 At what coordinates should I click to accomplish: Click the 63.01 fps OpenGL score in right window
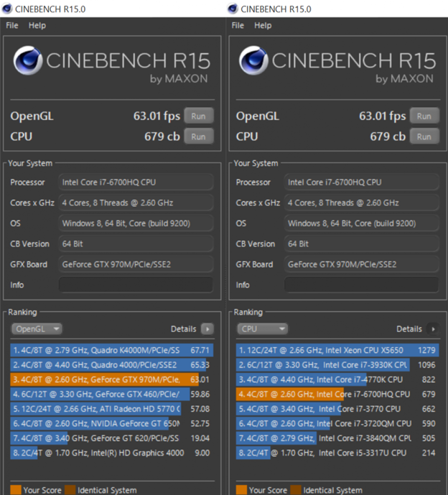coord(382,116)
